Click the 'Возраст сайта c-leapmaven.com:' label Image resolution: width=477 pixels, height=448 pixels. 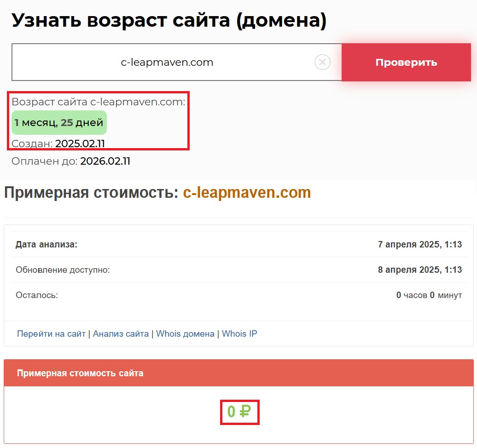(x=98, y=102)
